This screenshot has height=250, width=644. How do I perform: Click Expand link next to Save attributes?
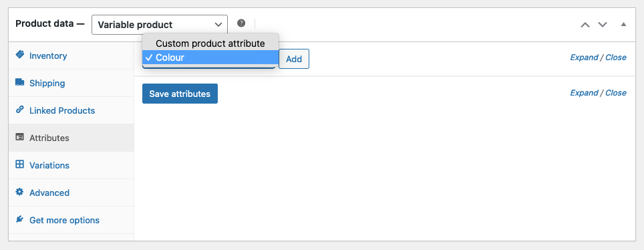[x=584, y=93]
